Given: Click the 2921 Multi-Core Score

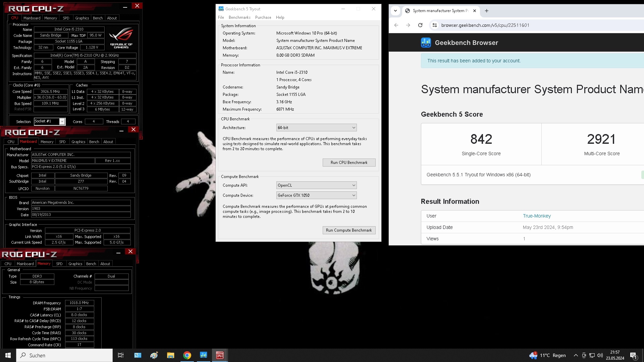Looking at the screenshot, I should (x=601, y=139).
